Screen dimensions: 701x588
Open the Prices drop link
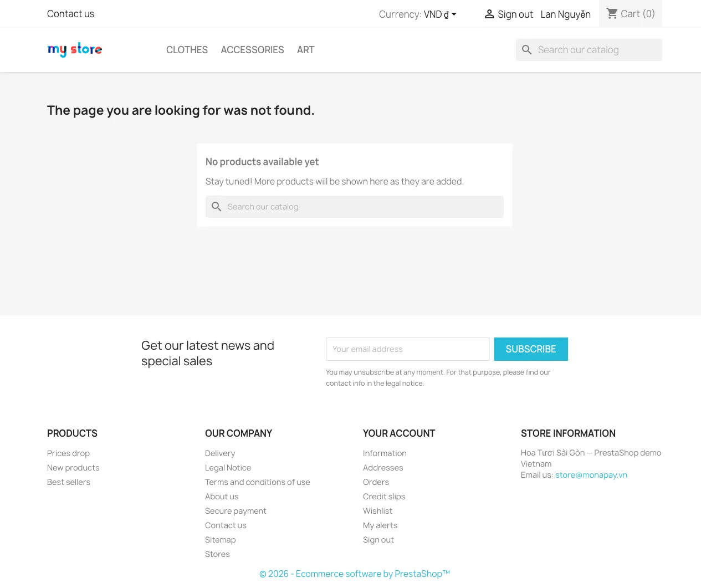click(68, 453)
